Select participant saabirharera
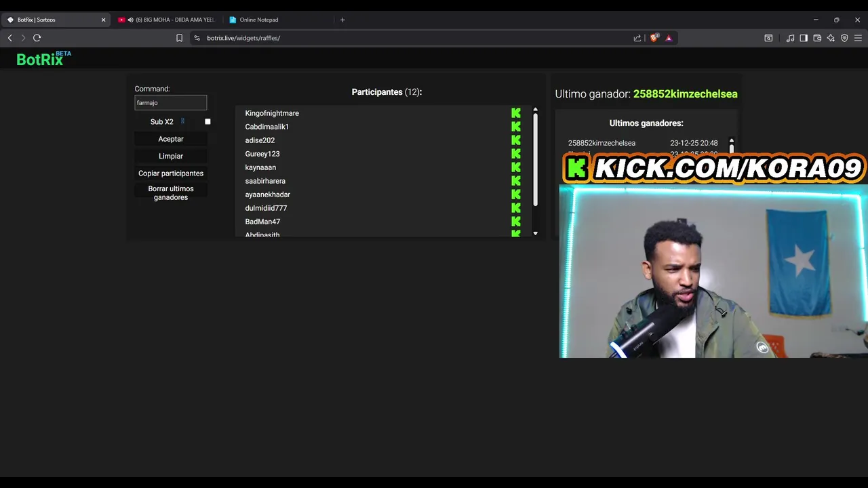Screen dimensions: 868x488 [x=265, y=181]
